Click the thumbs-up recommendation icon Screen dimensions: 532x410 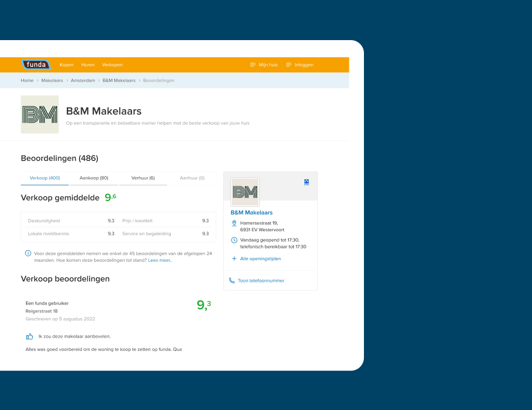29,336
